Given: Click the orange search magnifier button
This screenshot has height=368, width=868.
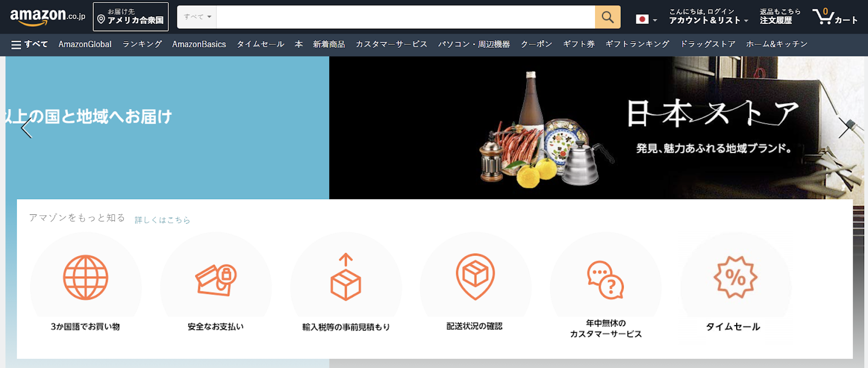Looking at the screenshot, I should pyautogui.click(x=608, y=17).
